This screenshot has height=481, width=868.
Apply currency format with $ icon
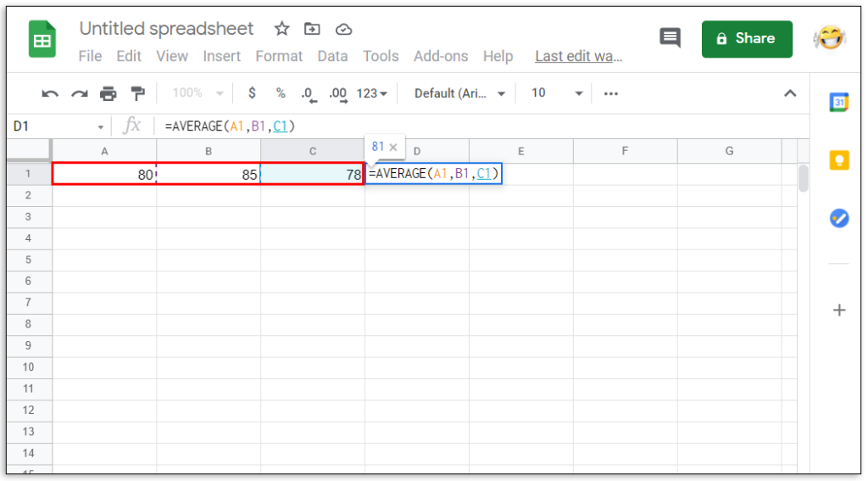[252, 93]
